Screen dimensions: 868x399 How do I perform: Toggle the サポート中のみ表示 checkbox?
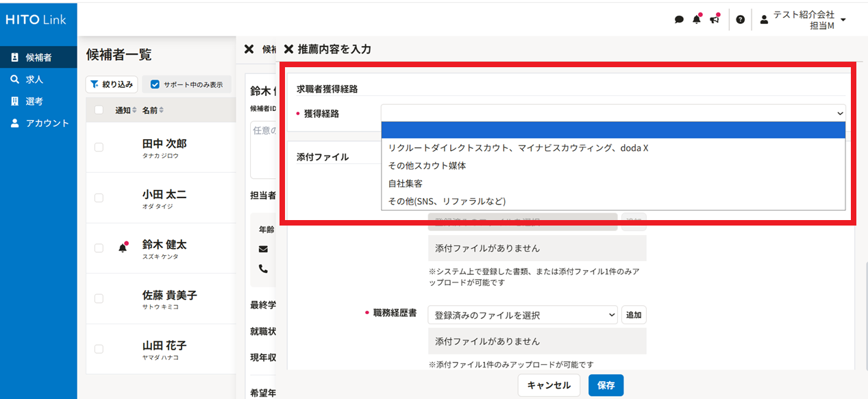tap(155, 84)
